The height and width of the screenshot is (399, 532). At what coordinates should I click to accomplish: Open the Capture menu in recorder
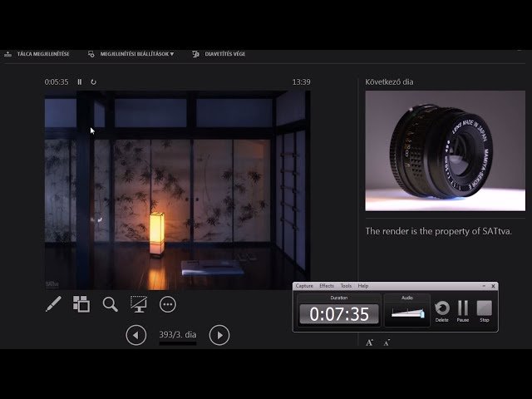[x=304, y=286]
